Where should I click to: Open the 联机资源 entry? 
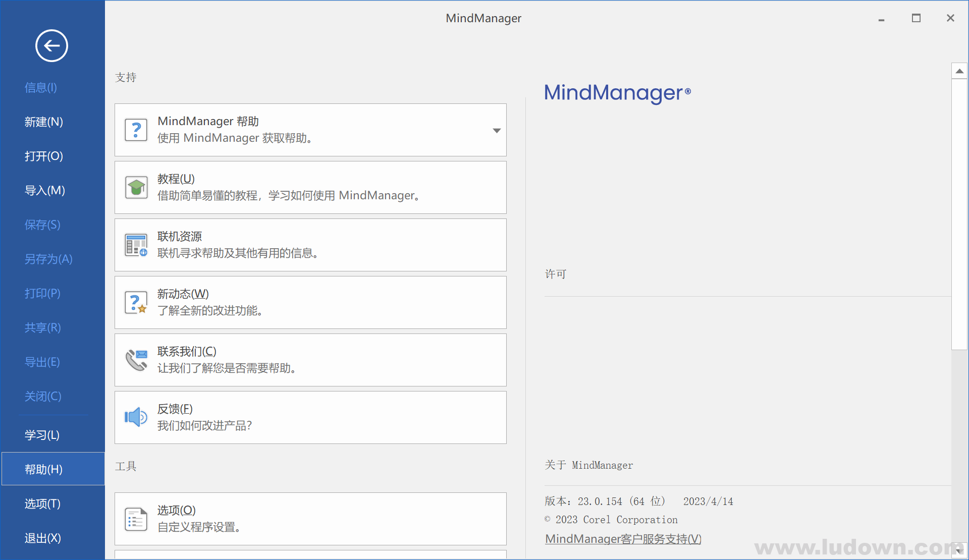310,245
